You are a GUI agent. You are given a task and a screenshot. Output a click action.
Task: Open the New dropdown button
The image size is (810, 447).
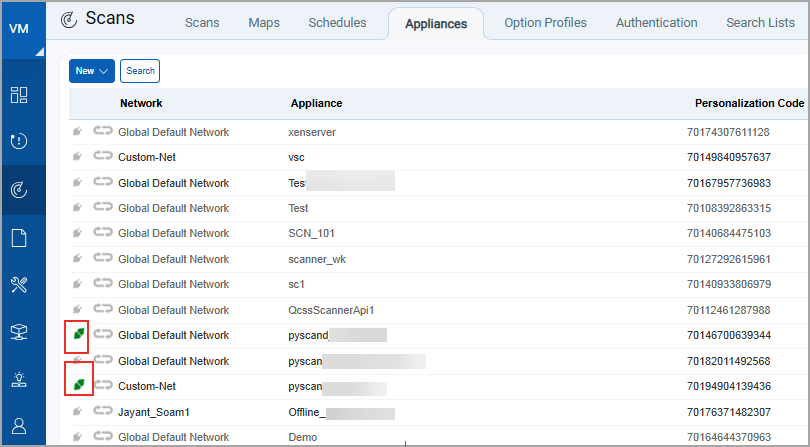pyautogui.click(x=92, y=71)
